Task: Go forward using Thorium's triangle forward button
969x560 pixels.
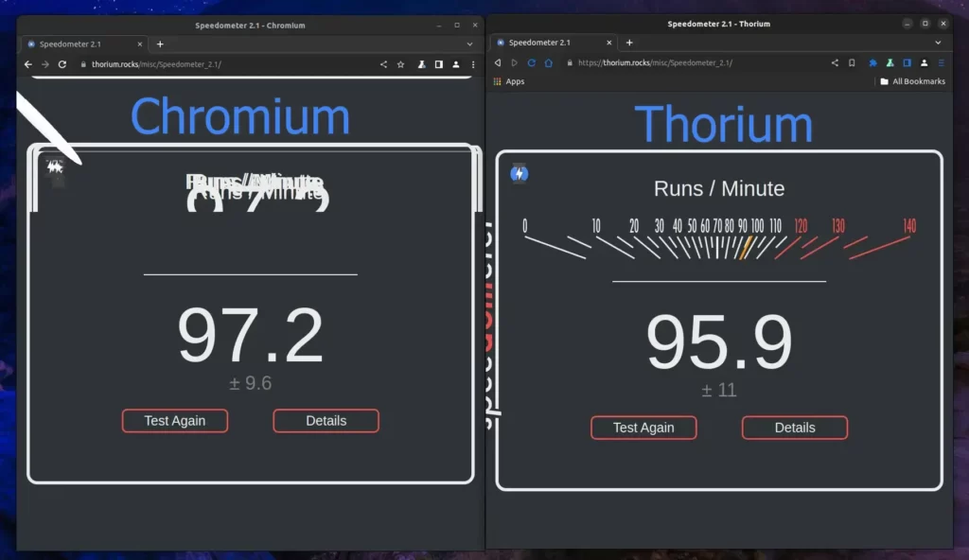Action: point(514,62)
